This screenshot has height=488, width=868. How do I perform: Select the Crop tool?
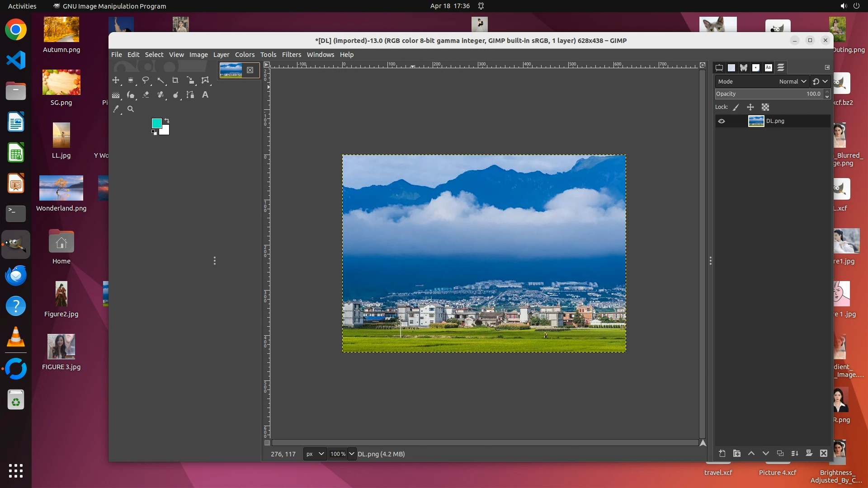coord(175,80)
